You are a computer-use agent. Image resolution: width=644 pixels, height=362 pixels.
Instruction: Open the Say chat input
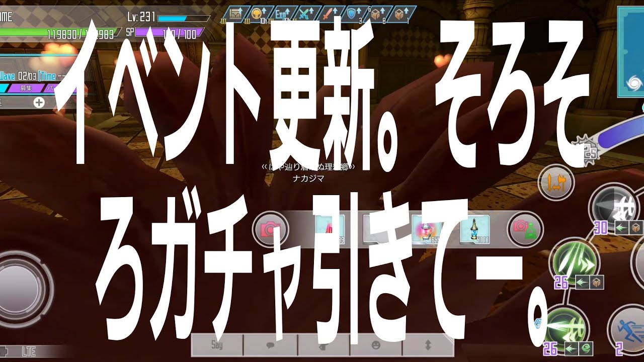tap(217, 345)
